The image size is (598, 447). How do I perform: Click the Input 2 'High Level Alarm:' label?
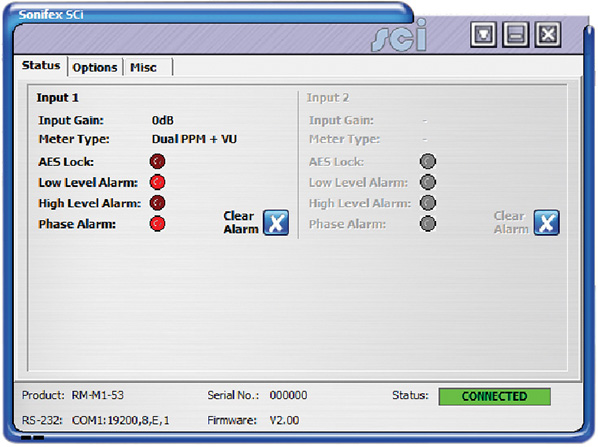click(360, 203)
